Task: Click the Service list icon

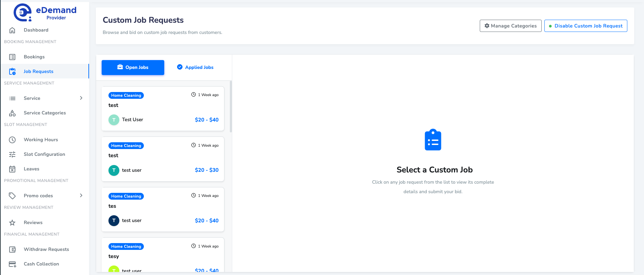Action: click(12, 98)
